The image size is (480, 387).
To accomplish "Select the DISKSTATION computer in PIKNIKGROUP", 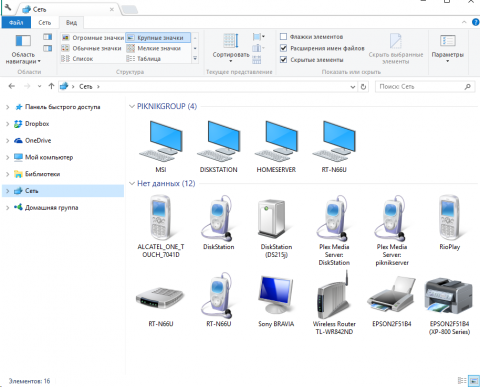I will click(219, 146).
